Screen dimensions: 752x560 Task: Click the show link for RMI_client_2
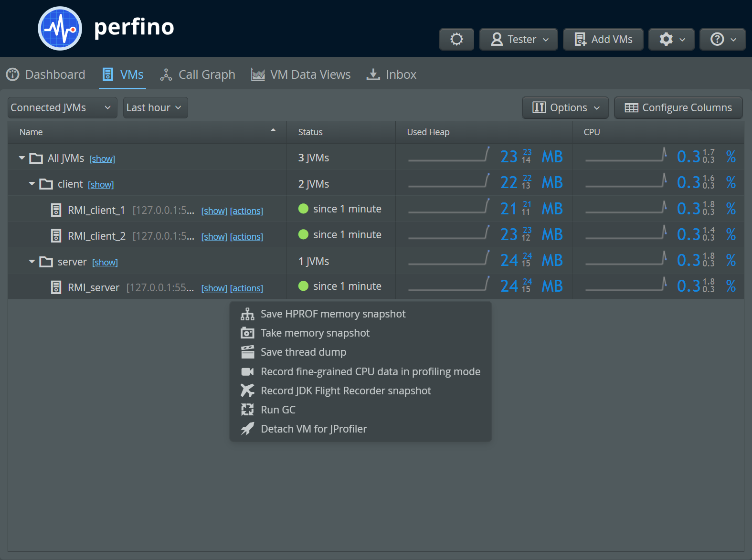coord(214,237)
